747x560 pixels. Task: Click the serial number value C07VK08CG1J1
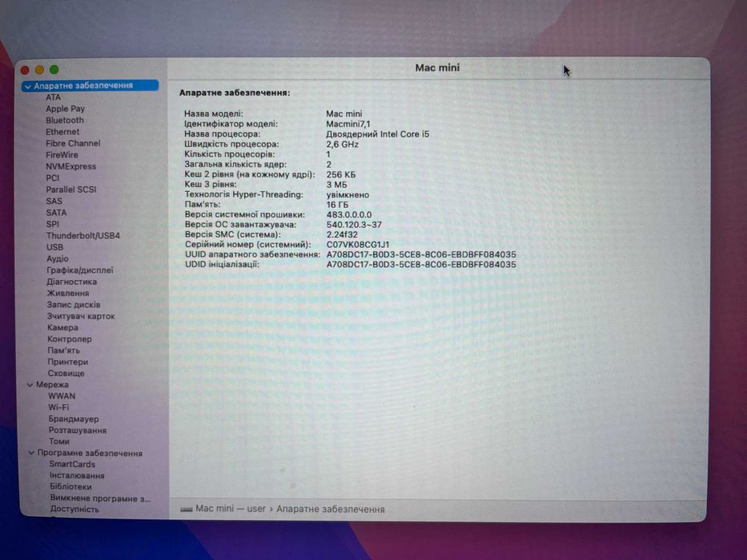click(358, 245)
